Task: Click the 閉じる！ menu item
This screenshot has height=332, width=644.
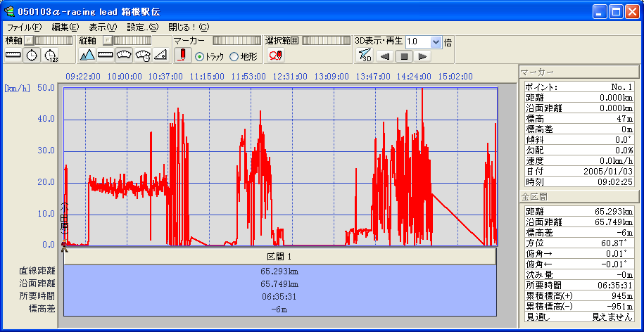Action: [188, 27]
